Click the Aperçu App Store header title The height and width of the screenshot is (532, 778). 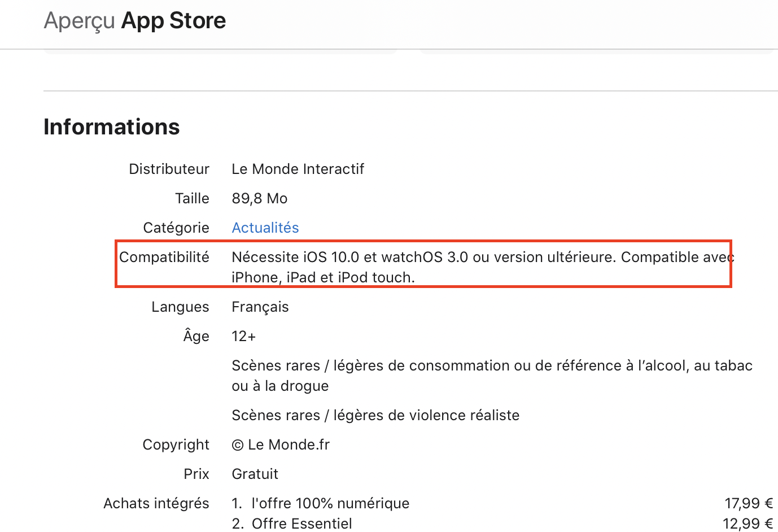[135, 21]
